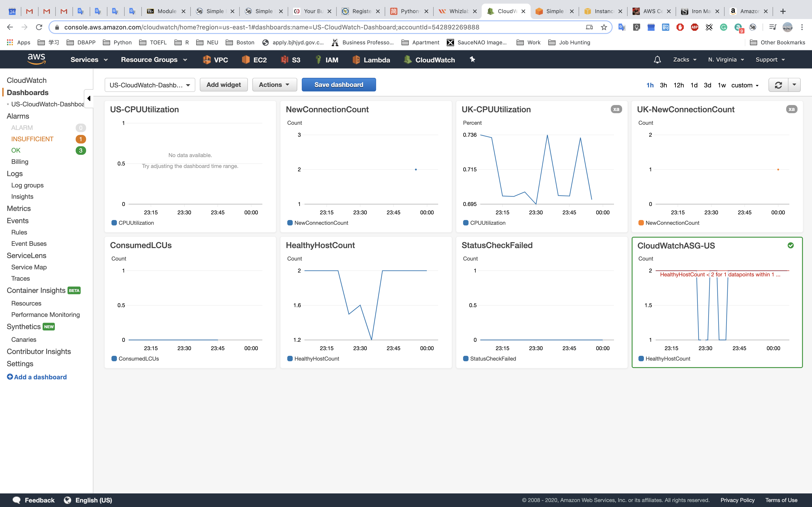
Task: Click the pin shortcuts icon in navbar
Action: (x=472, y=59)
